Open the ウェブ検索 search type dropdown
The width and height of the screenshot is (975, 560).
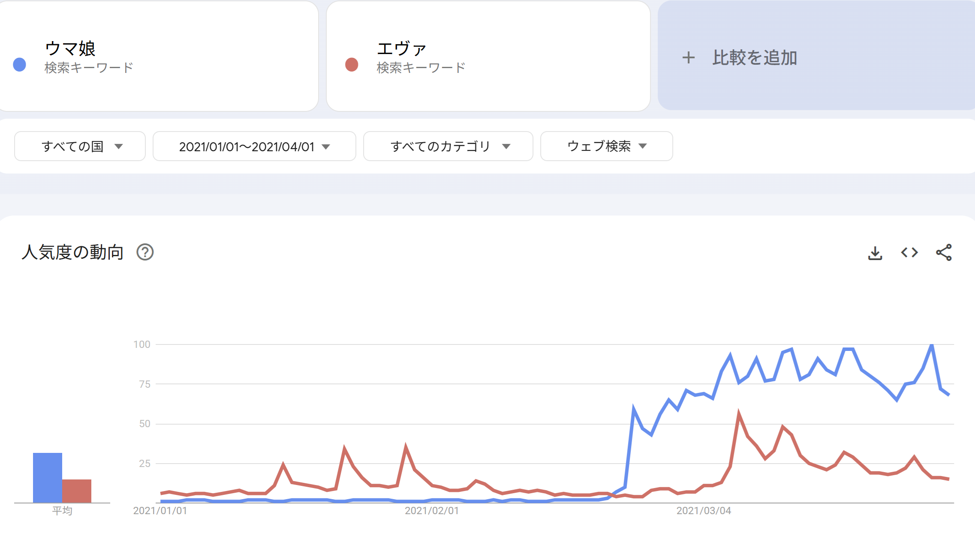pos(606,147)
